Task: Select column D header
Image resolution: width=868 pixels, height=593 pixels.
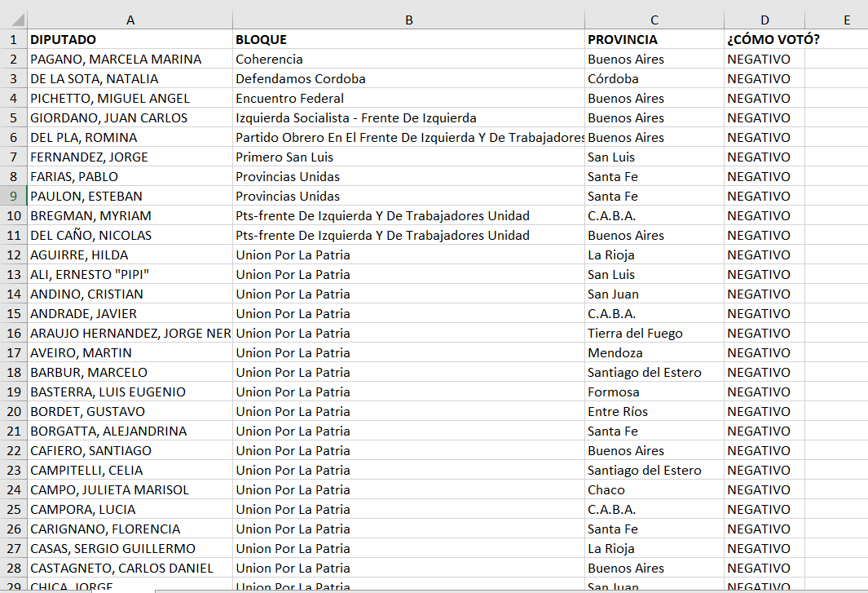Action: 764,20
